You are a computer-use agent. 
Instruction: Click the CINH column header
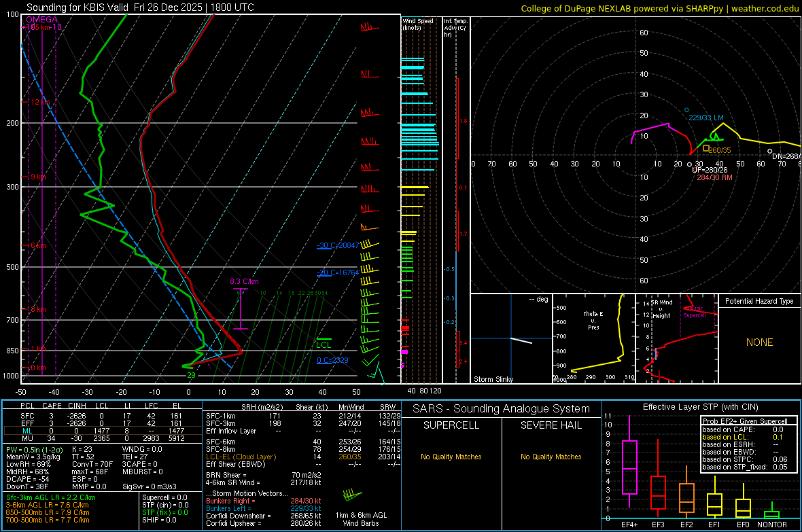[77, 406]
